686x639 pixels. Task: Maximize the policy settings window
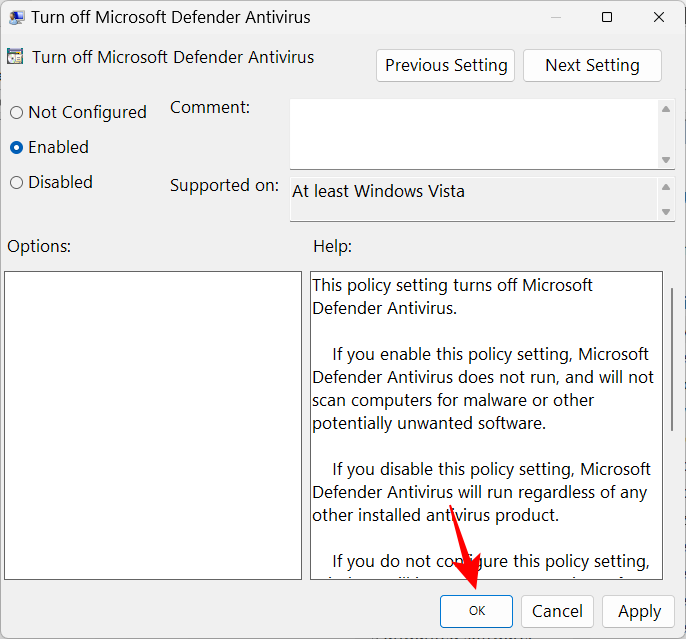(606, 18)
